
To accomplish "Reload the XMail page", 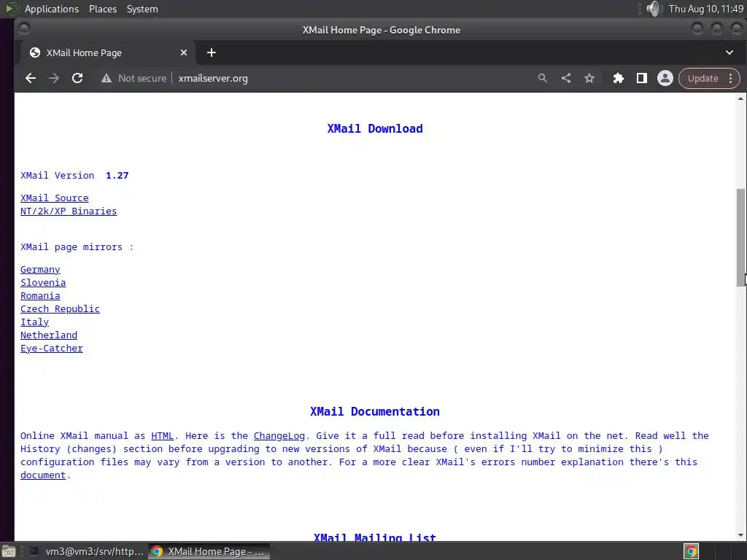I will 77,78.
